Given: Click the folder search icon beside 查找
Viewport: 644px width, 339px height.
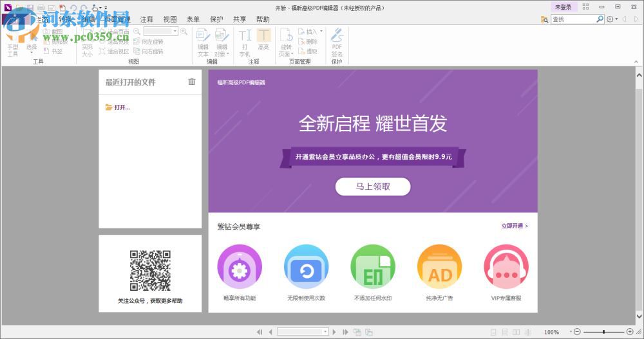Looking at the screenshot, I should (x=545, y=19).
